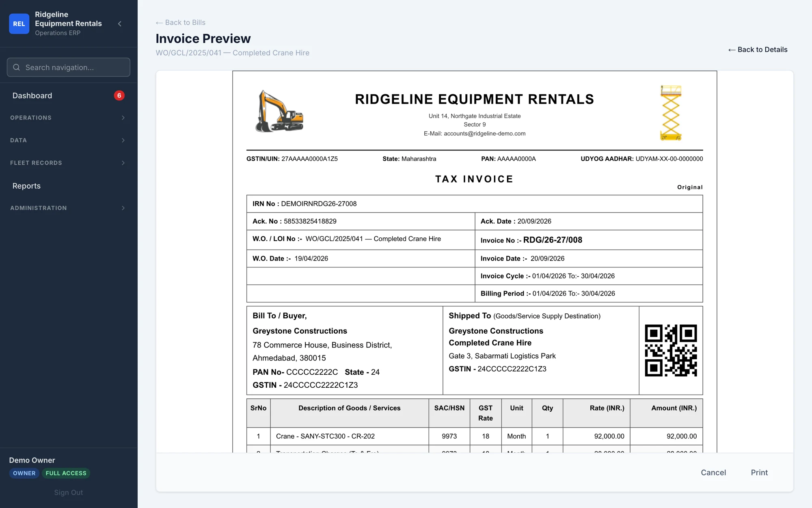812x508 pixels.
Task: Click the 92,000.00 Amount cell
Action: click(666, 436)
